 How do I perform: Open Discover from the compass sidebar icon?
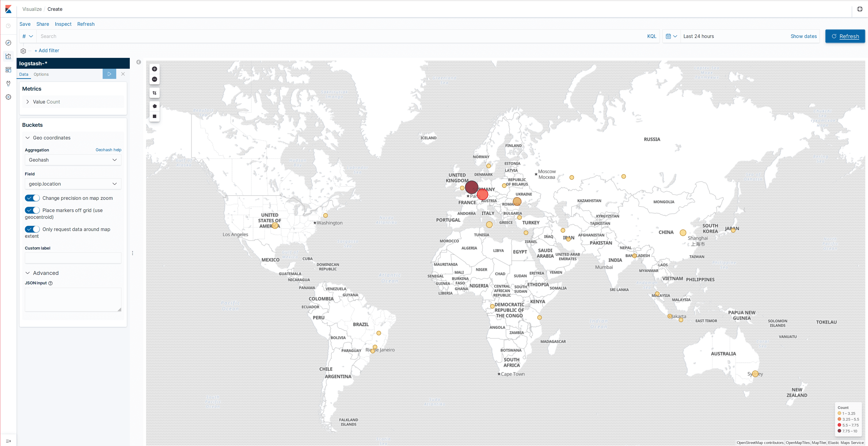(8, 43)
